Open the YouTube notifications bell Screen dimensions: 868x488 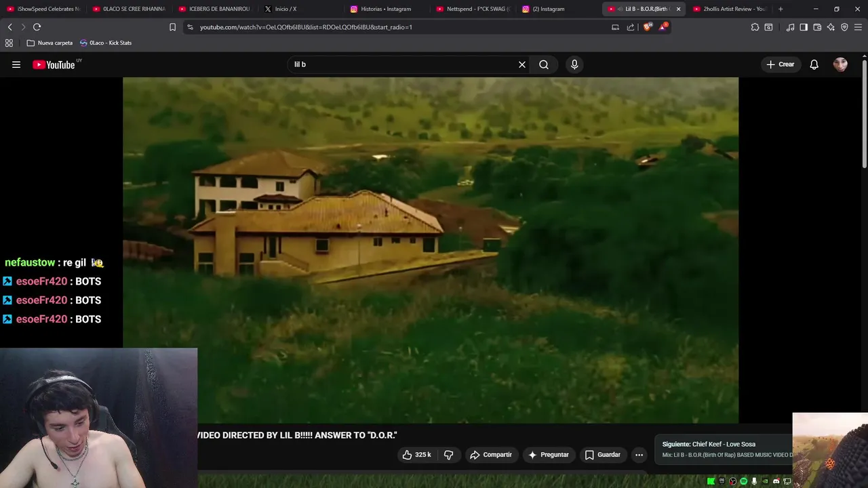pyautogui.click(x=814, y=64)
